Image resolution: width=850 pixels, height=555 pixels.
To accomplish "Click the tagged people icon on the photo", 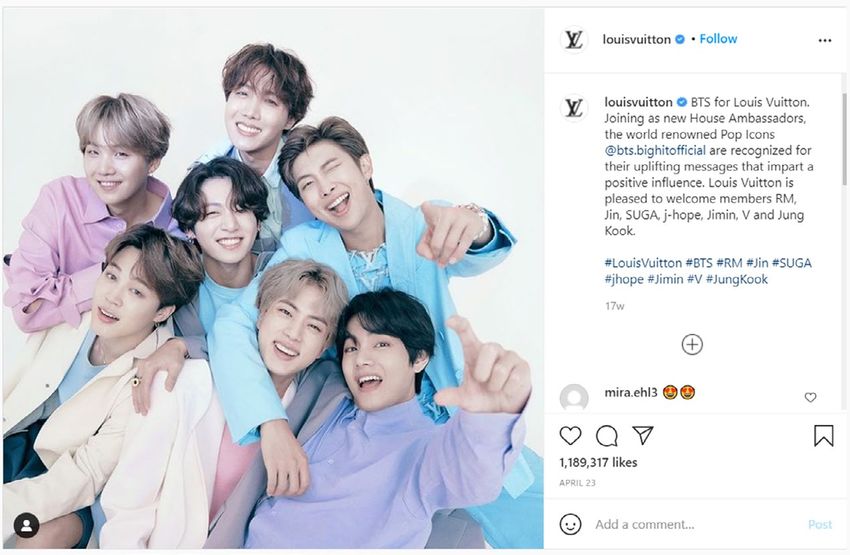I will [26, 525].
